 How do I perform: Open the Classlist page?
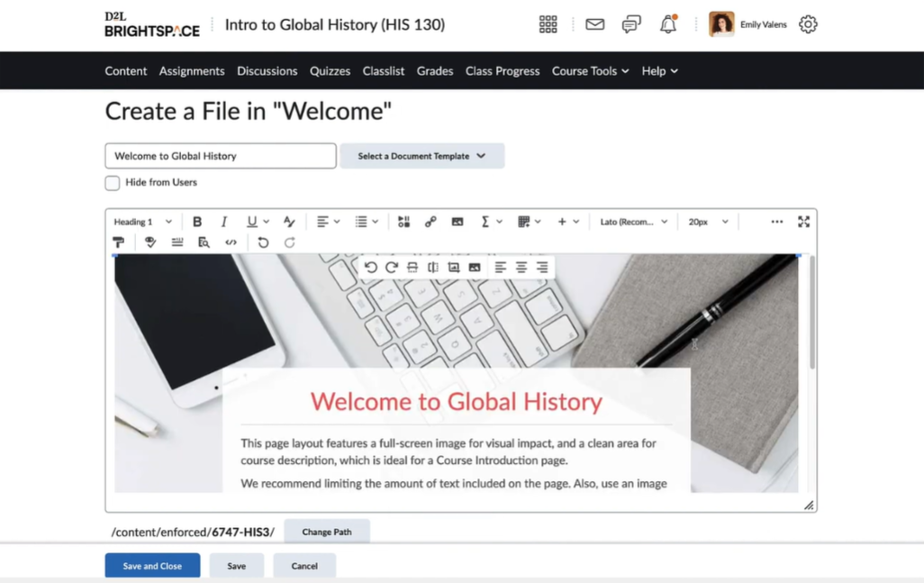click(x=384, y=71)
